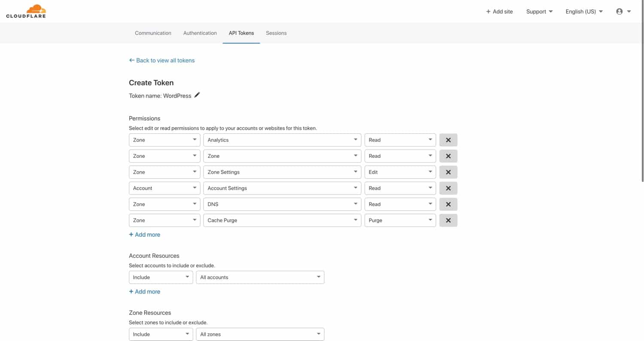Change the language from English (US)
Viewport: 644px width, 341px height.
click(x=584, y=12)
